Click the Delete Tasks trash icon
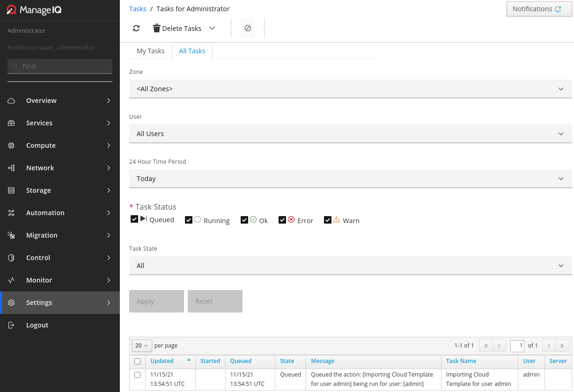The height and width of the screenshot is (392, 574). [x=156, y=28]
